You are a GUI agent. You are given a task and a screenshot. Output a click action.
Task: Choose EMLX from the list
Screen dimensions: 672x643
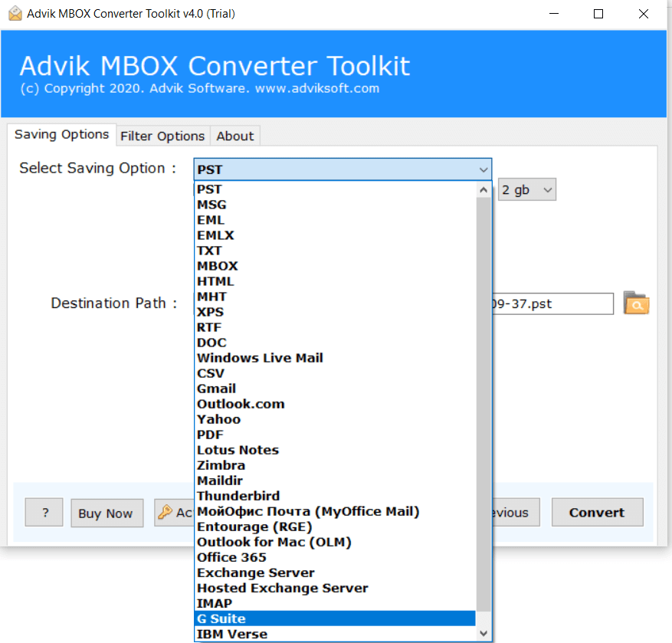point(335,235)
